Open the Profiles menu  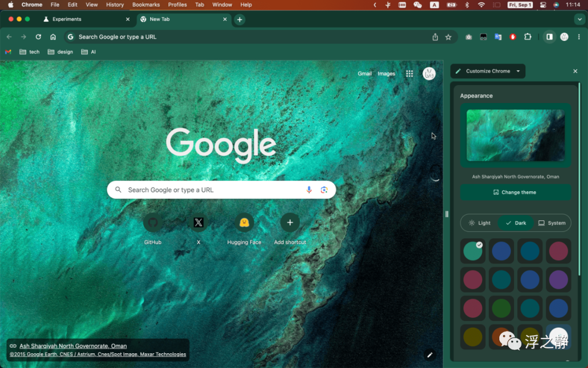tap(177, 5)
